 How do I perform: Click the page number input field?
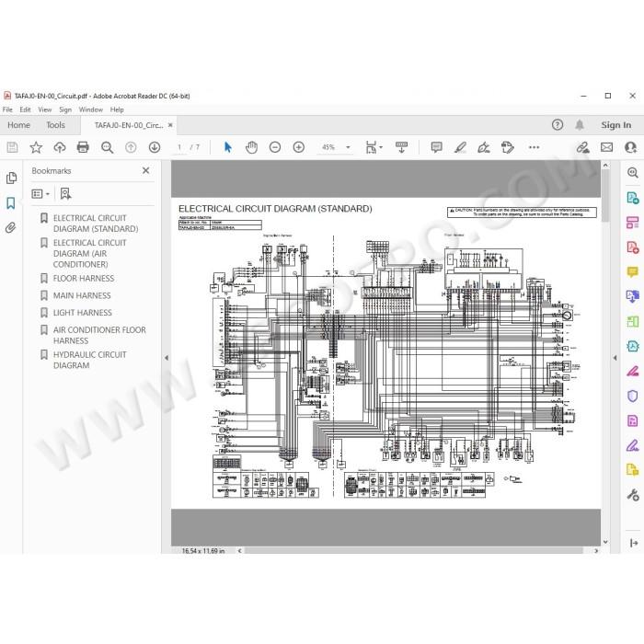(179, 147)
